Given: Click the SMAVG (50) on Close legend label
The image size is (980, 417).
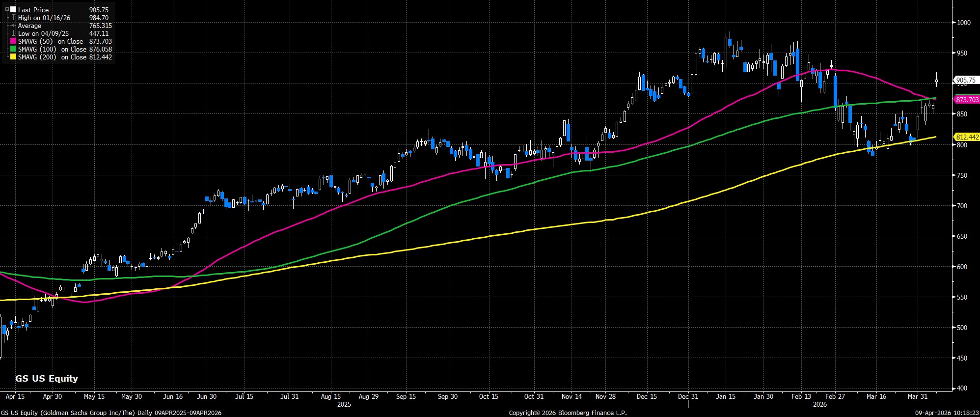Looking at the screenshot, I should pyautogui.click(x=50, y=42).
